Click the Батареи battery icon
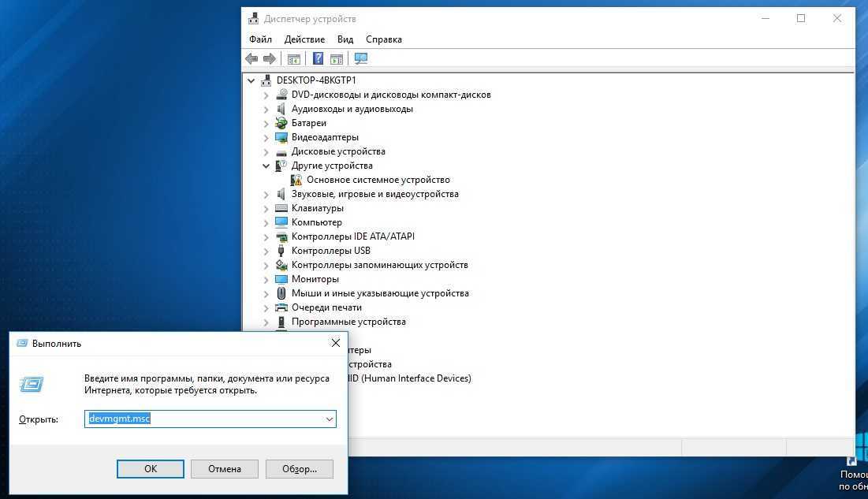The width and height of the screenshot is (868, 499). coord(281,123)
